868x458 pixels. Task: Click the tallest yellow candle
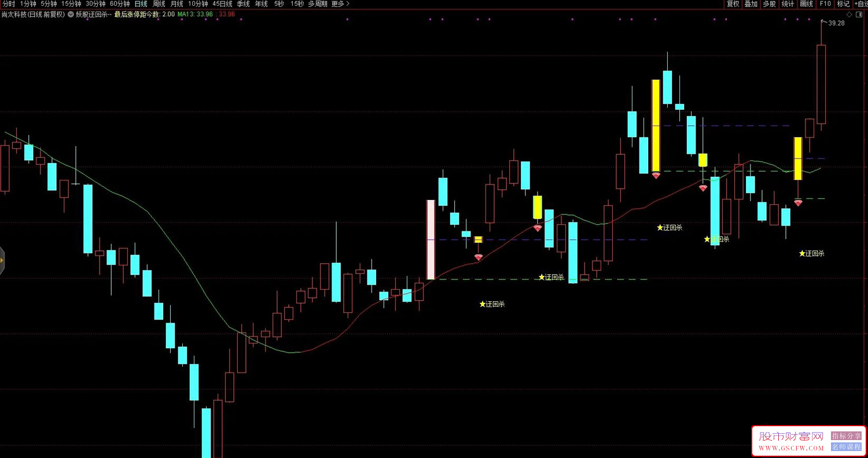(656, 125)
